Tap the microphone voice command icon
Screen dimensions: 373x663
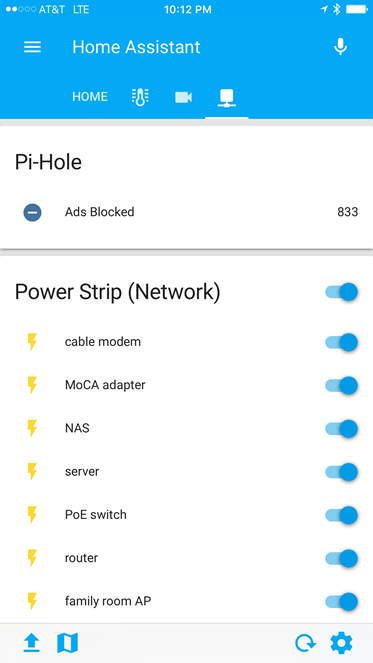point(340,47)
